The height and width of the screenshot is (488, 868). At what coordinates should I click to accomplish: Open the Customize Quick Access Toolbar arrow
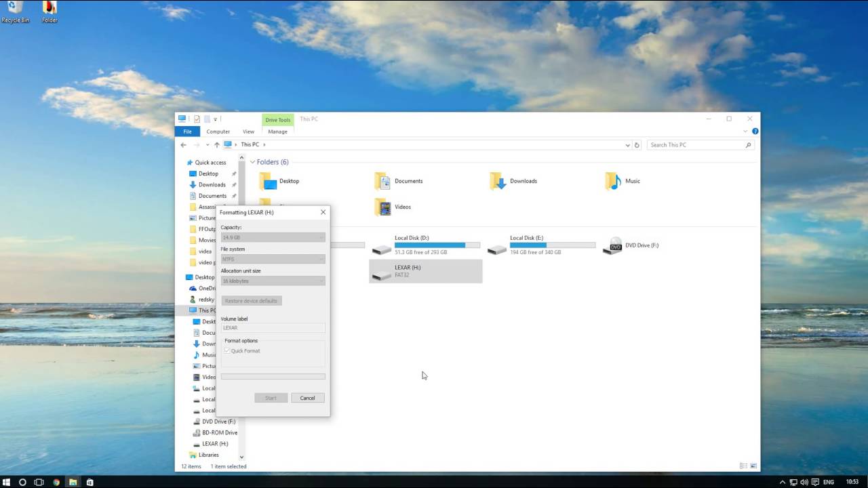click(216, 119)
